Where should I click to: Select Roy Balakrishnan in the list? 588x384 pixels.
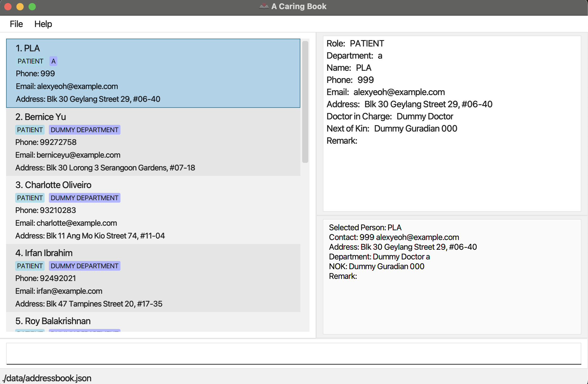(x=53, y=321)
